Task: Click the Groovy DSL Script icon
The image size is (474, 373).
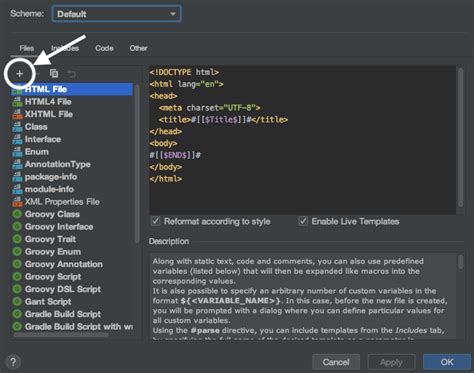Action: 17,289
